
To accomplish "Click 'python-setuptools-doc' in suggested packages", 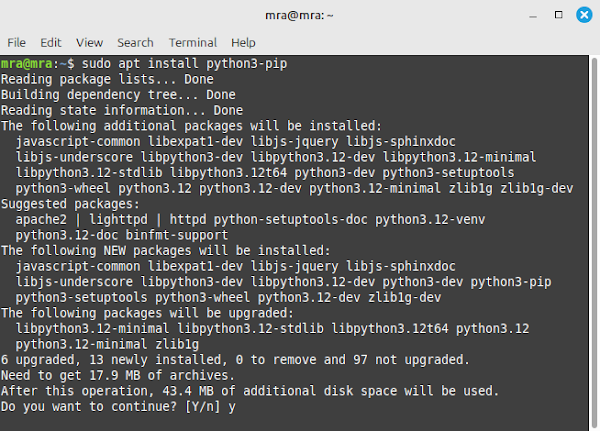I will pos(290,220).
